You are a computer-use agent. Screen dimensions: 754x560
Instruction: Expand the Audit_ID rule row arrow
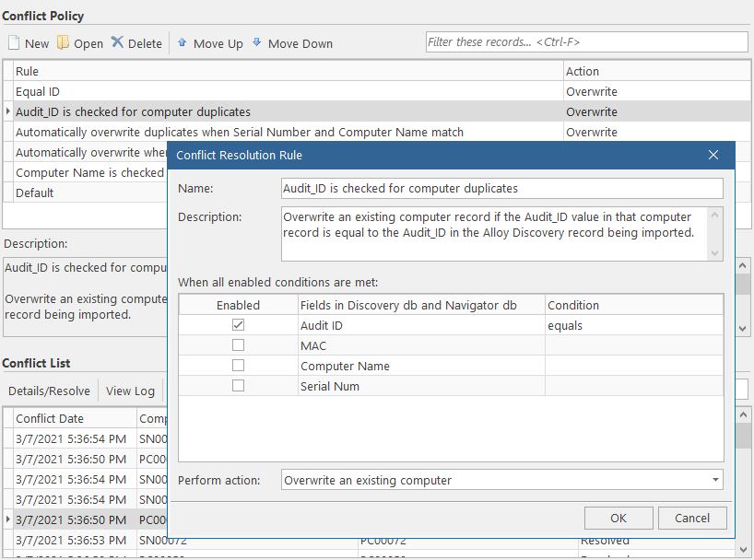[6, 111]
